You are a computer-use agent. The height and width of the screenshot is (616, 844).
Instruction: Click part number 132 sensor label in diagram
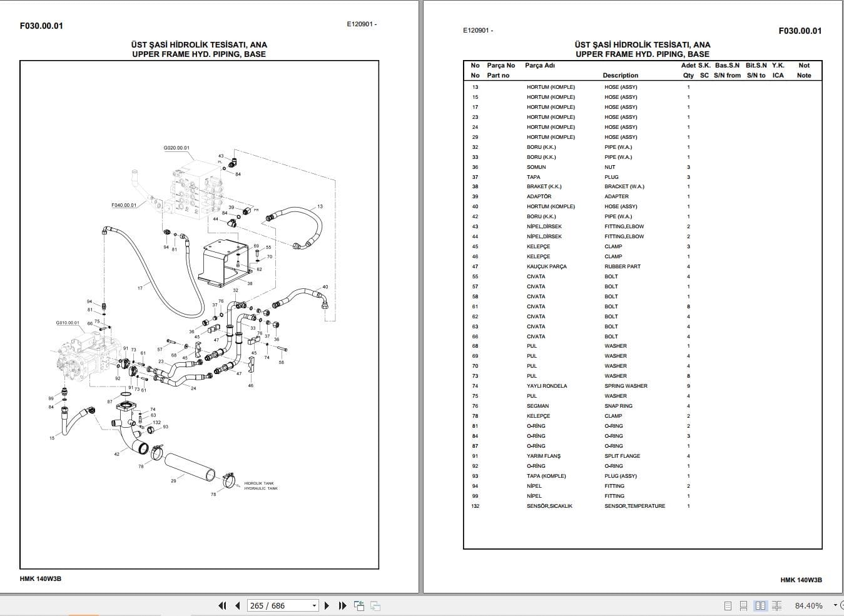tap(157, 423)
